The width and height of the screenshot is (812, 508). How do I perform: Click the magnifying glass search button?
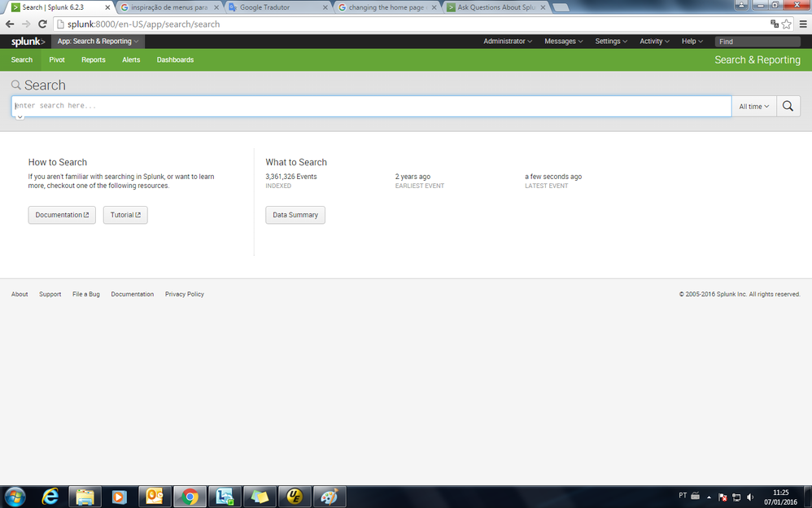[788, 107]
